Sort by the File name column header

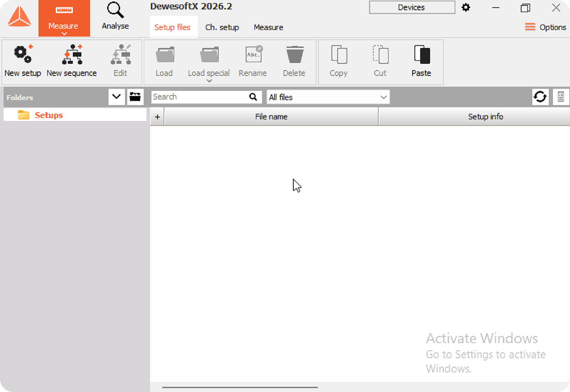pos(271,117)
